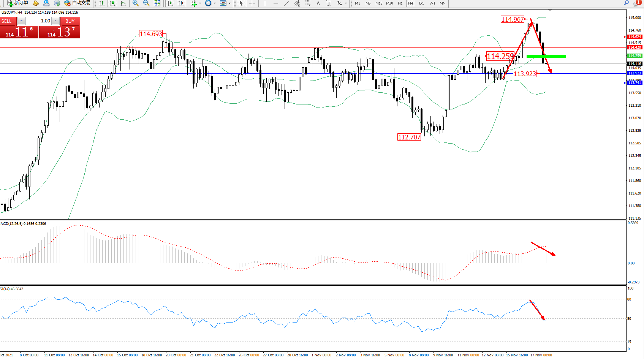Toggle the chart auto scroll button
Screen dimensions: 644x359
click(x=170, y=3)
